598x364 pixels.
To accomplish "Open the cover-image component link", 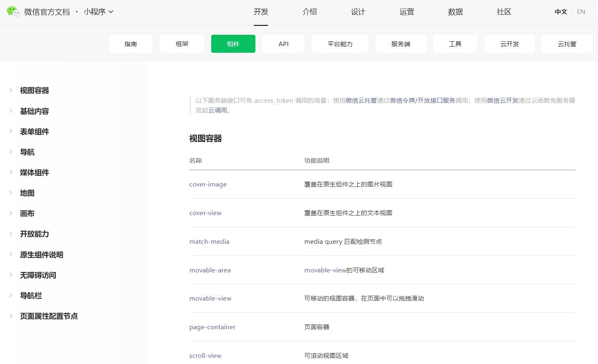I will [x=208, y=184].
